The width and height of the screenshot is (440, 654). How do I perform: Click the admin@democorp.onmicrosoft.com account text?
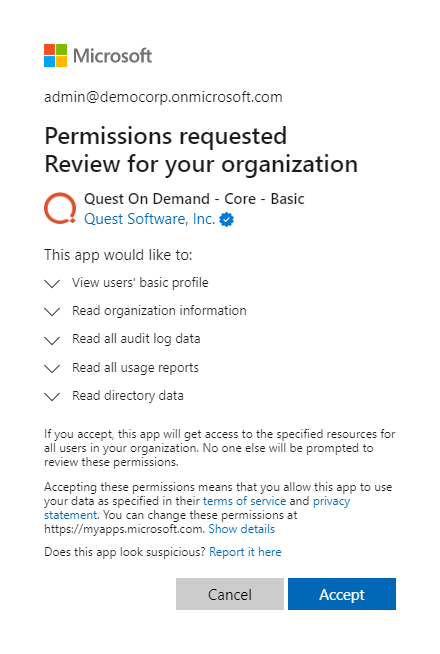click(163, 97)
